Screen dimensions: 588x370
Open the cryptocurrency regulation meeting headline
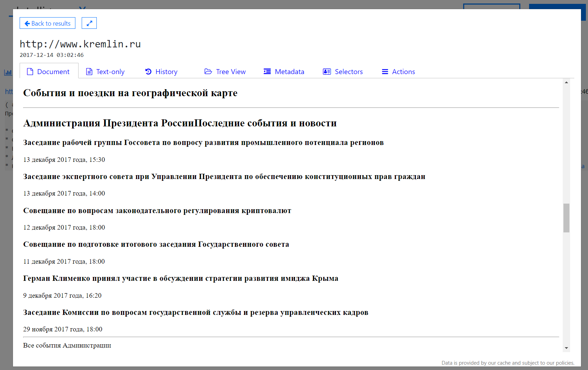[x=157, y=211]
